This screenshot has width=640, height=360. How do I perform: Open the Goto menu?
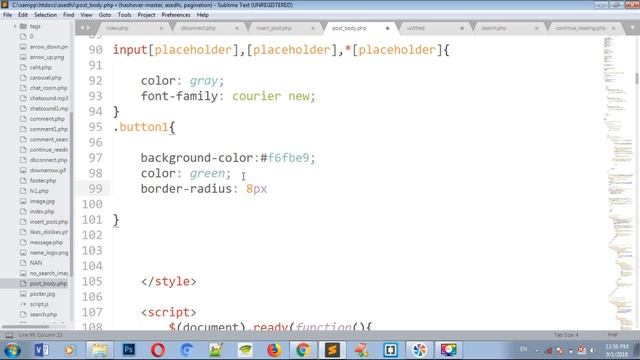[x=105, y=15]
